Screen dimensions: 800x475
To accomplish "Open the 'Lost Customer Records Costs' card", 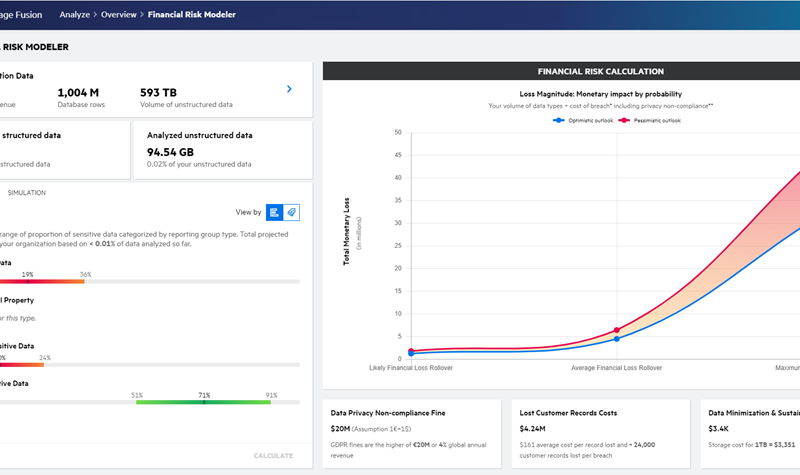I will 601,434.
